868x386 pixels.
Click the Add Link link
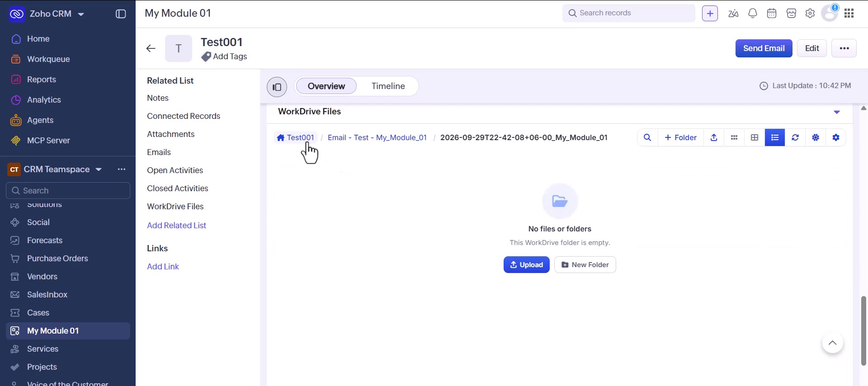[163, 267]
